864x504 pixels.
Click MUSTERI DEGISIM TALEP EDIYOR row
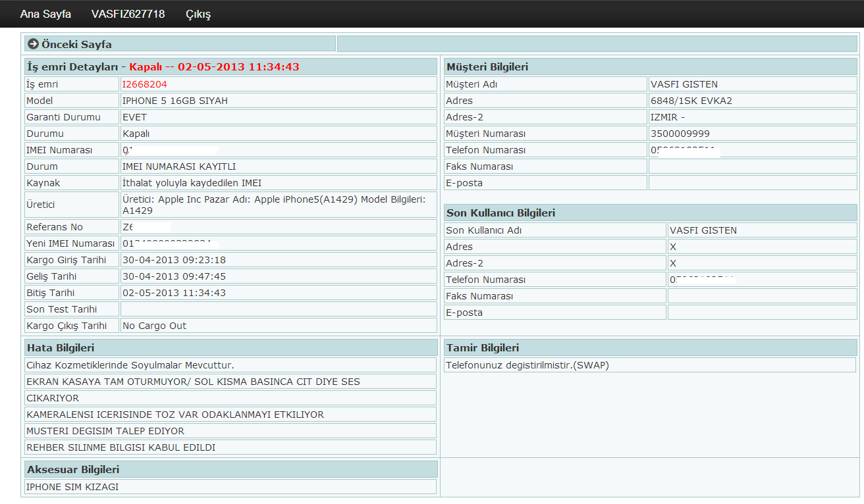point(230,431)
